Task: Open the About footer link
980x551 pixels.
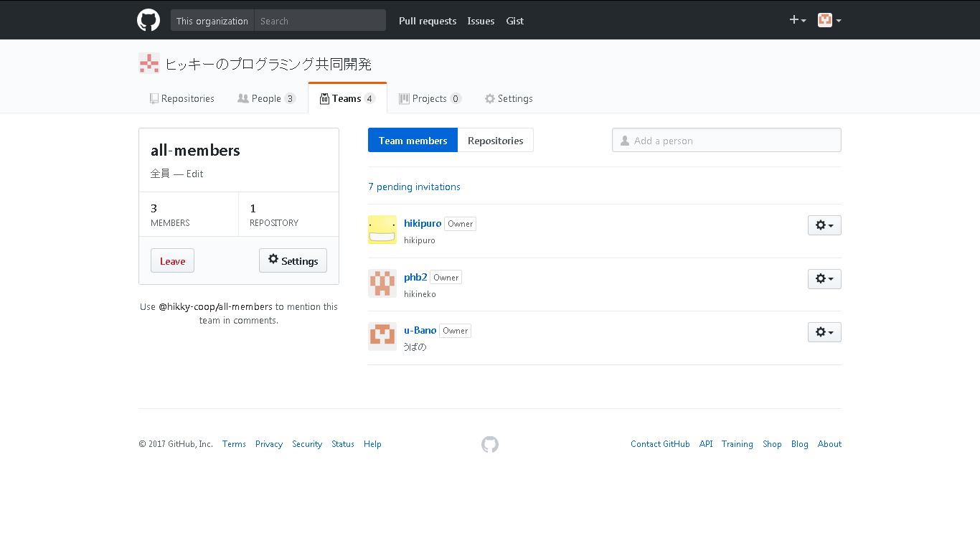Action: click(829, 444)
